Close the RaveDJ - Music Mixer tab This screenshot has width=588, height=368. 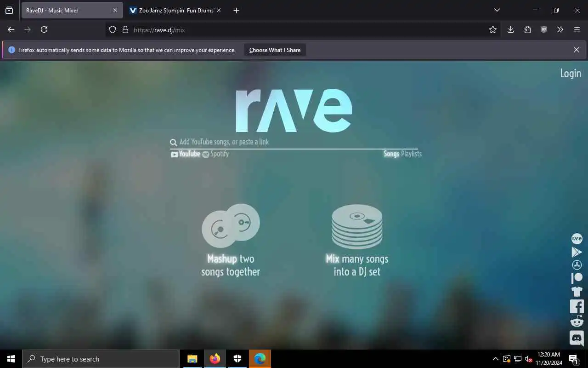pos(115,10)
